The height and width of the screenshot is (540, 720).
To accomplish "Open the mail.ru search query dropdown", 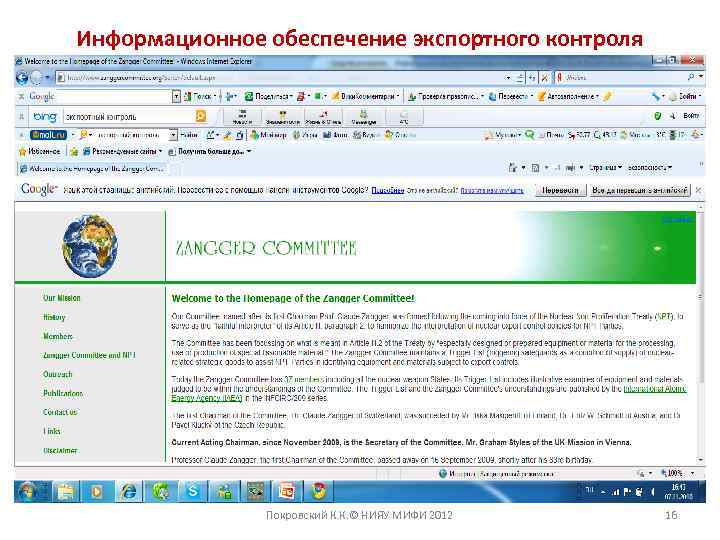I will pos(173,135).
